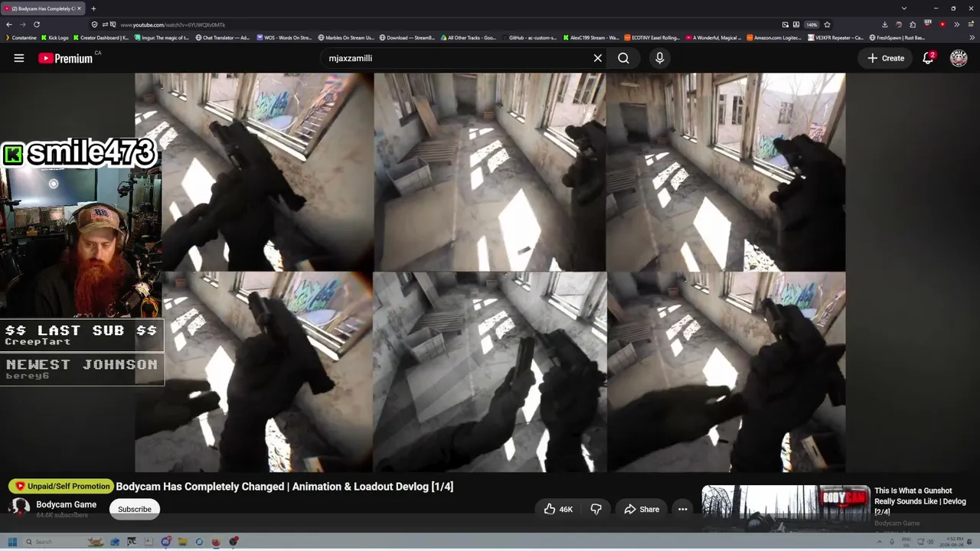980x551 pixels.
Task: Open Creator Dashboard bookmark
Action: click(101, 37)
